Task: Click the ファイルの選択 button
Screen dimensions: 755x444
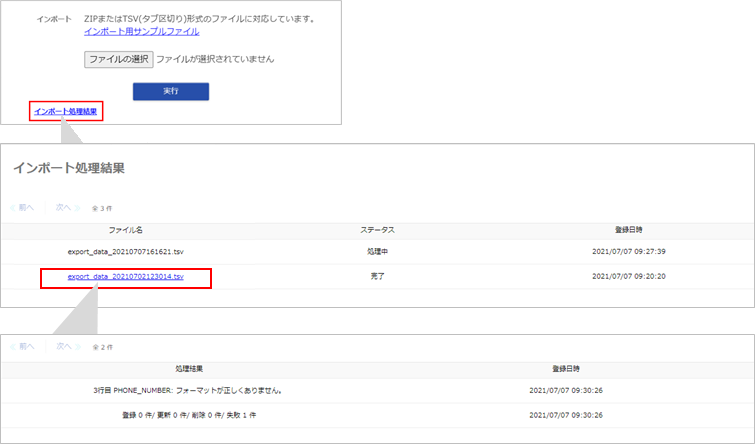Action: (118, 59)
